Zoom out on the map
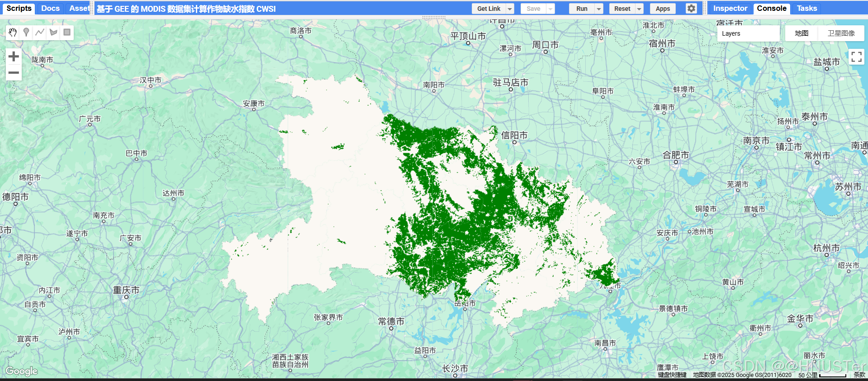 coord(14,72)
